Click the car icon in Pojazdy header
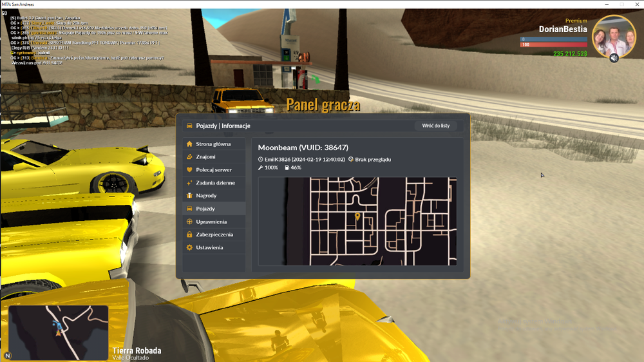 189,126
